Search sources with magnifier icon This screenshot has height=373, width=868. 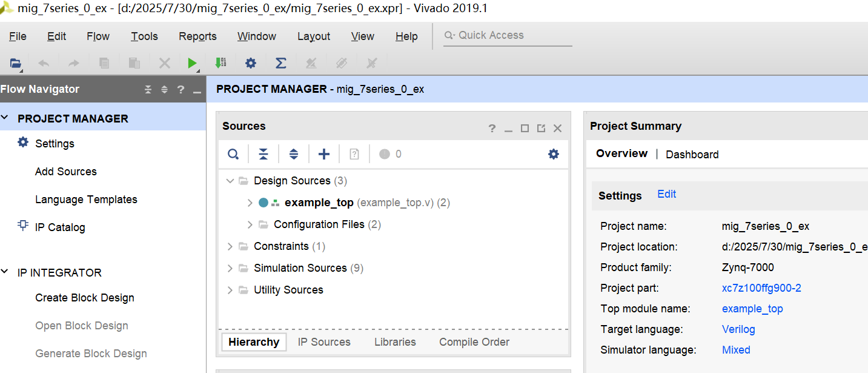(x=233, y=154)
